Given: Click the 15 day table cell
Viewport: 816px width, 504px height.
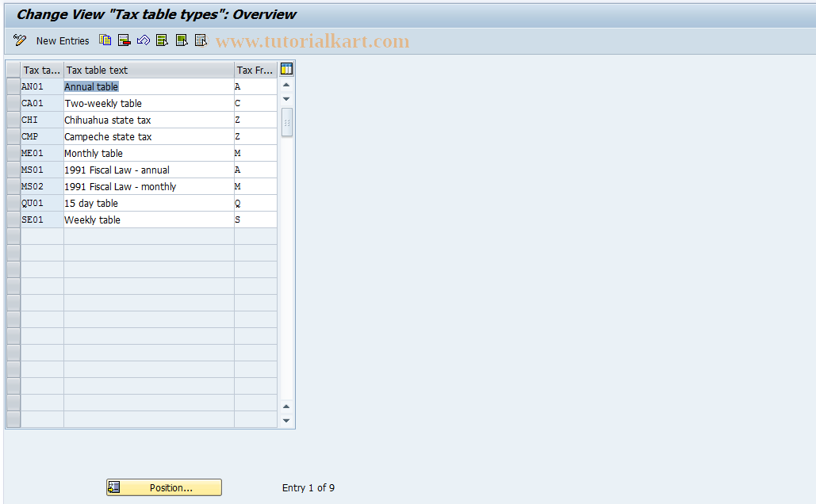Looking at the screenshot, I should point(149,203).
